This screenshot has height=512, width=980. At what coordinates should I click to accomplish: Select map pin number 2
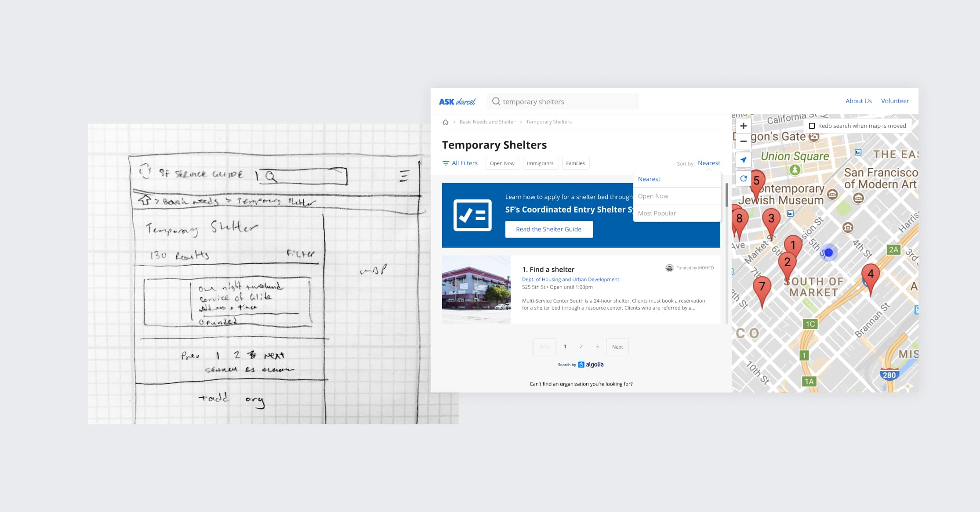tap(787, 262)
